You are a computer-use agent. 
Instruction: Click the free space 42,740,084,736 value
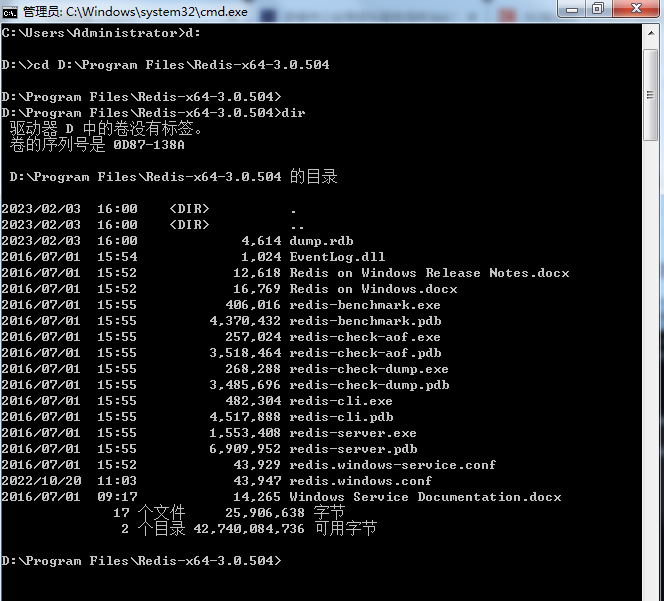249,529
